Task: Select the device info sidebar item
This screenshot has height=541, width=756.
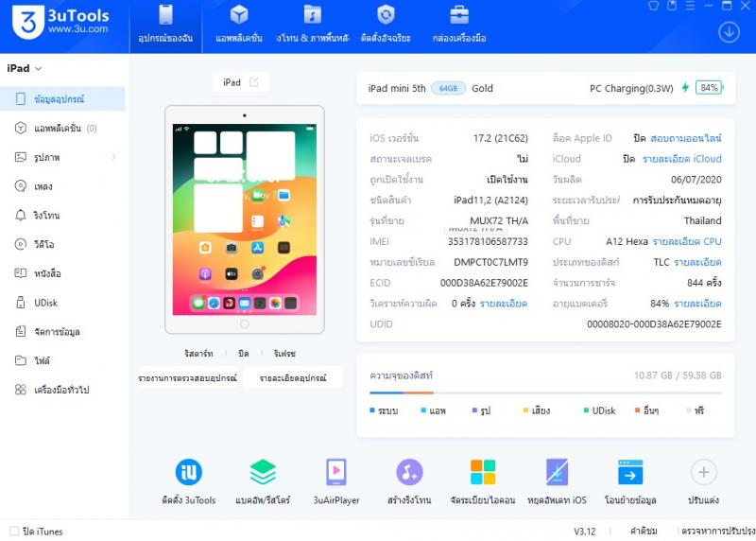Action: pyautogui.click(x=62, y=99)
